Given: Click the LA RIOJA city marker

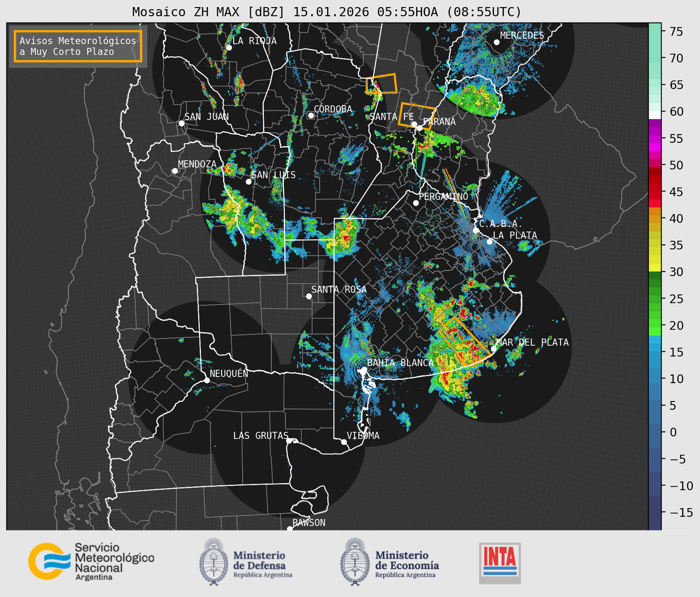Looking at the screenshot, I should pyautogui.click(x=229, y=48).
